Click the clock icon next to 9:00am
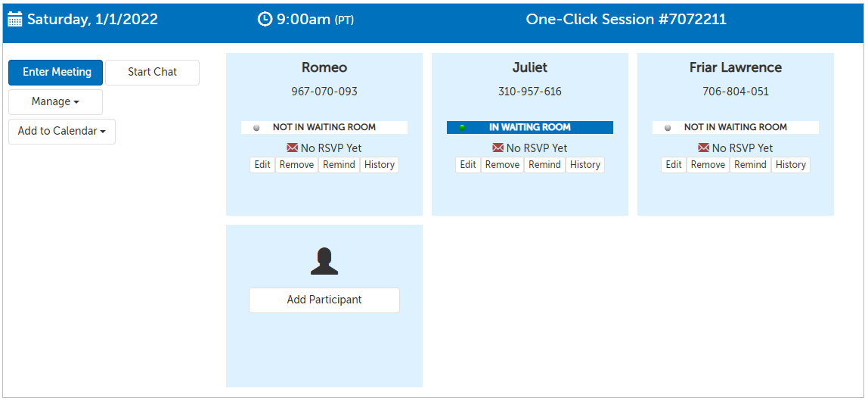 point(265,20)
